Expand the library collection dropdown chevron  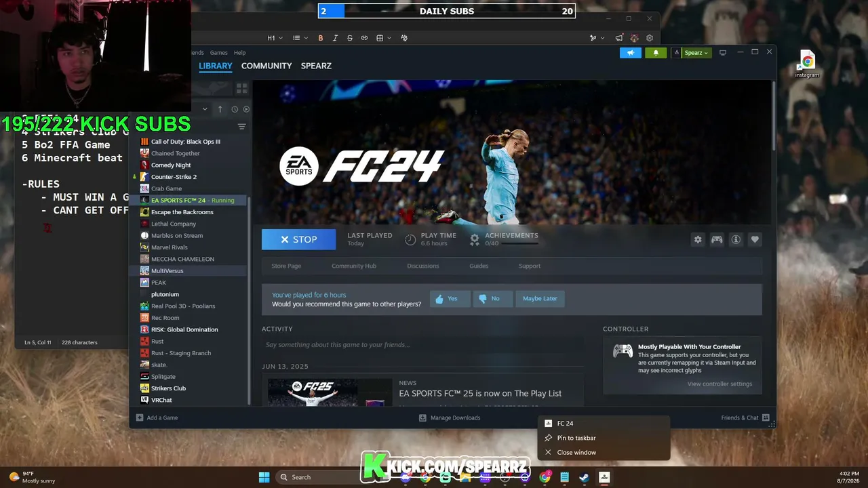205,109
